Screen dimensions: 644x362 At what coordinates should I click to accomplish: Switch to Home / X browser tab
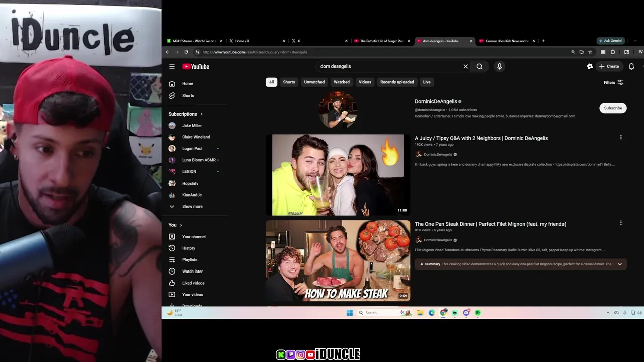(257, 41)
